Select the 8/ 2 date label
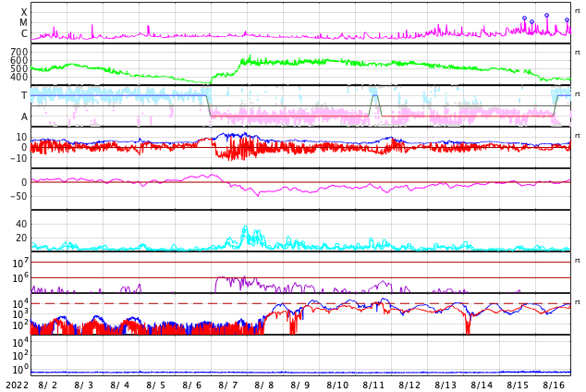 tap(48, 386)
